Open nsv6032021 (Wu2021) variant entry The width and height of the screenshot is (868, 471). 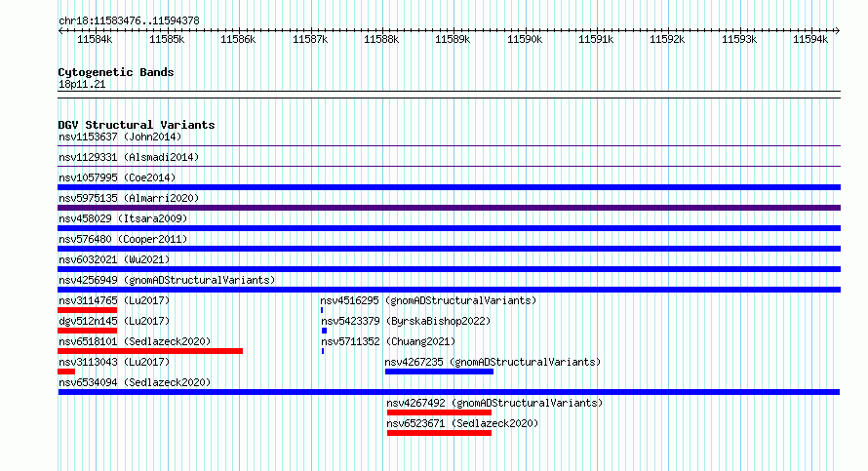[114, 259]
